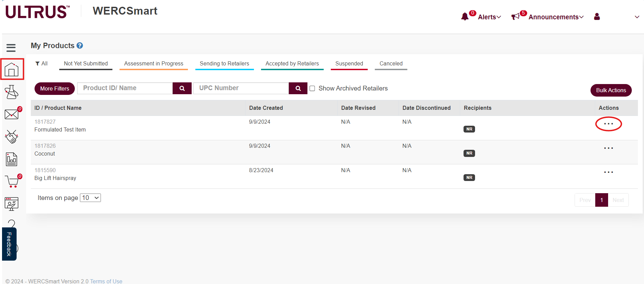Go to page 1 in pagination
This screenshot has height=284, width=644.
[602, 200]
